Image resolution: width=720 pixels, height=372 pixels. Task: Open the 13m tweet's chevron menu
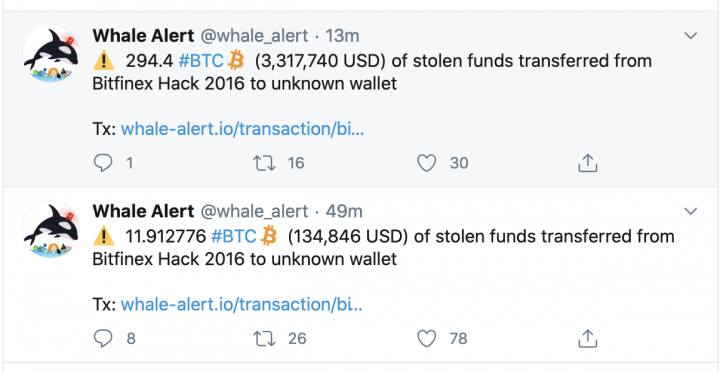click(x=691, y=35)
